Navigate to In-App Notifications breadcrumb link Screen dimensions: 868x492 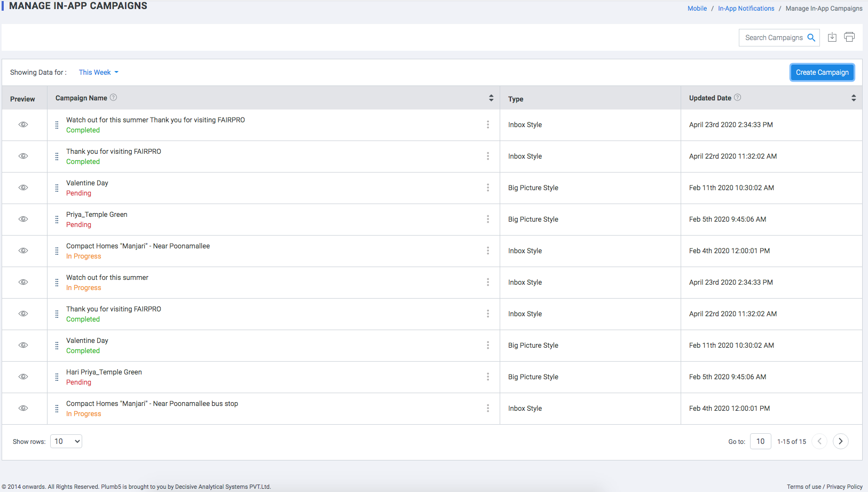746,9
